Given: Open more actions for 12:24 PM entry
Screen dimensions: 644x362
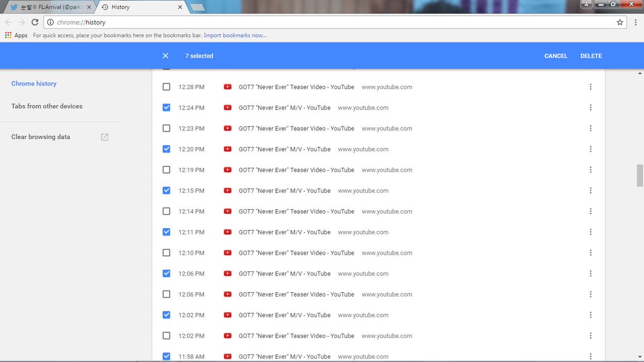Looking at the screenshot, I should [590, 108].
